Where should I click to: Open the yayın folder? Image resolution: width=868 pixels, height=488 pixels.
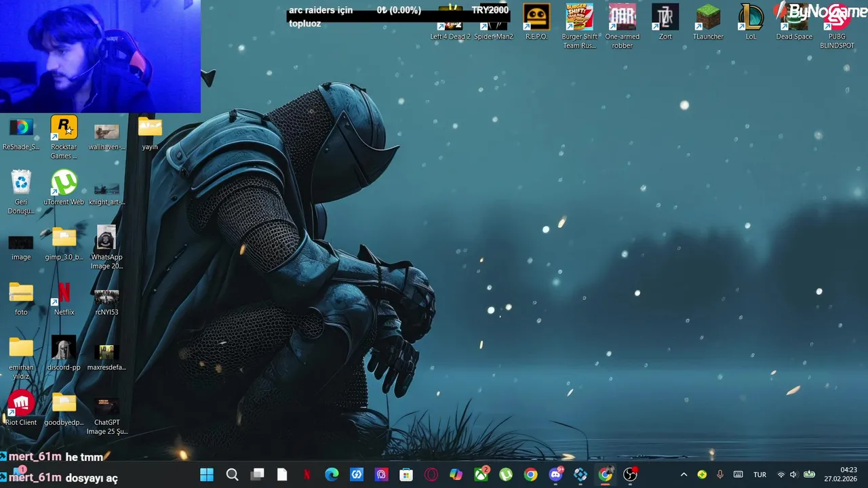[x=150, y=134]
